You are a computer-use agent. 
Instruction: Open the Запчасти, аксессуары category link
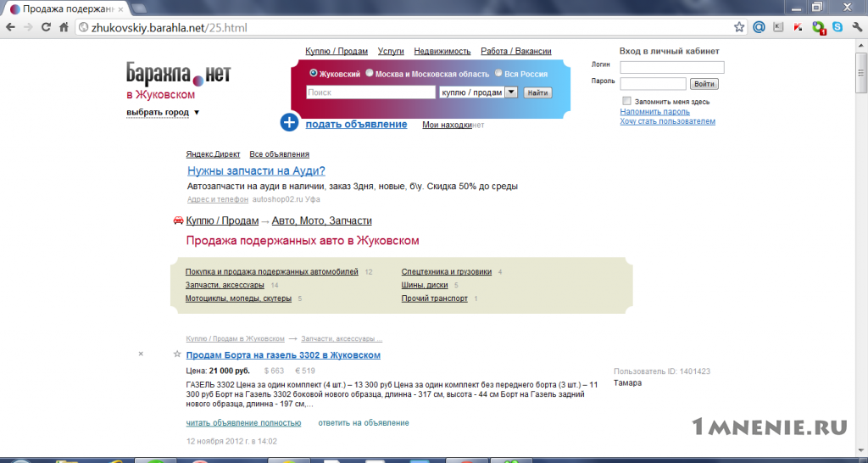pos(225,285)
